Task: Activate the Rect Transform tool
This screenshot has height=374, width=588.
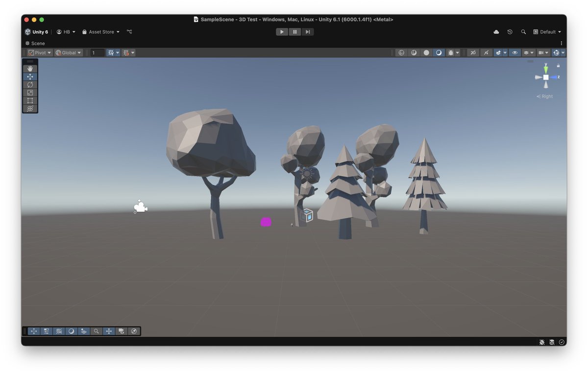Action: [30, 100]
